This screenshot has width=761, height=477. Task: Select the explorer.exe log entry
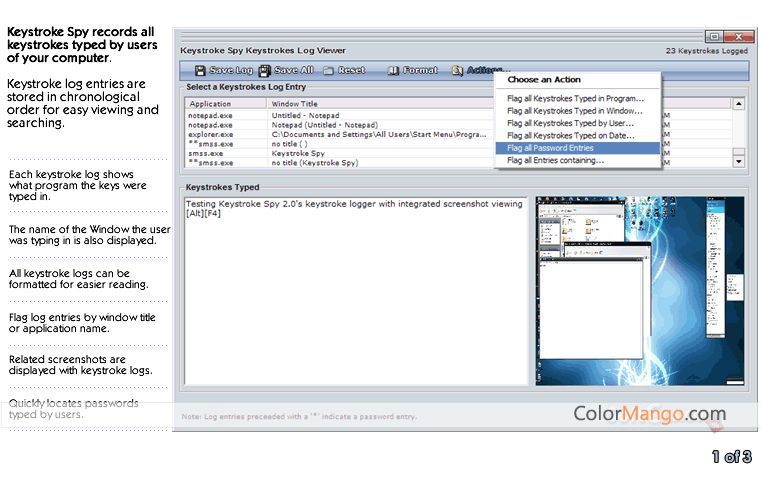(x=211, y=134)
